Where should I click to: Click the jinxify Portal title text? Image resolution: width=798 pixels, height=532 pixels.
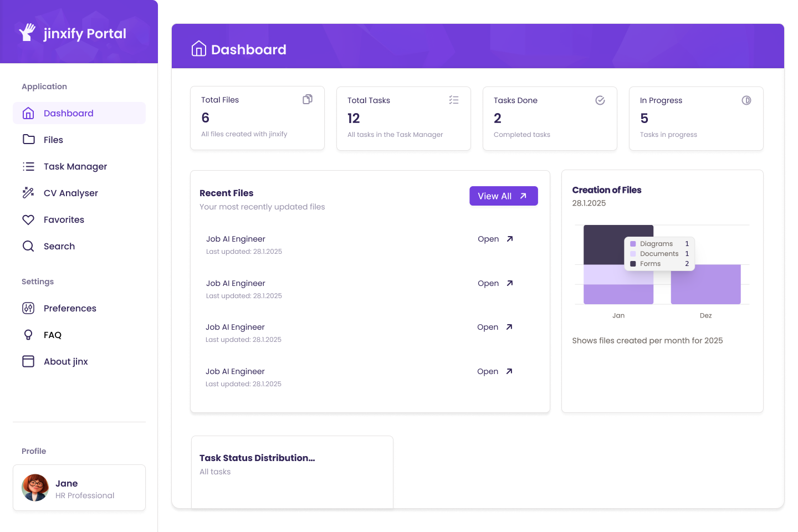click(85, 34)
